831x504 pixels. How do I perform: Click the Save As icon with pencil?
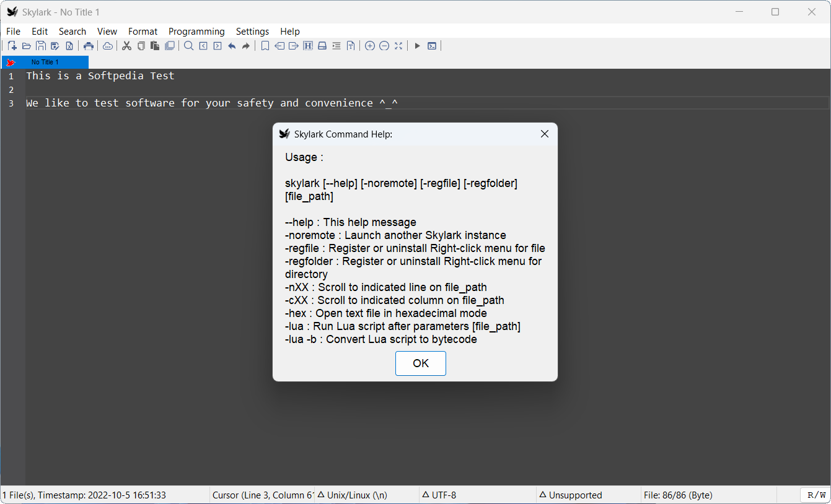coord(55,46)
